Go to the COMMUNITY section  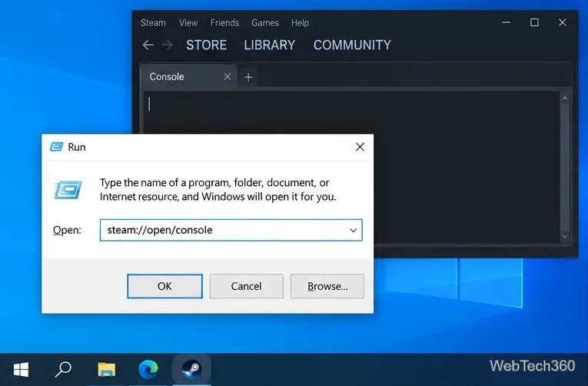tap(352, 45)
